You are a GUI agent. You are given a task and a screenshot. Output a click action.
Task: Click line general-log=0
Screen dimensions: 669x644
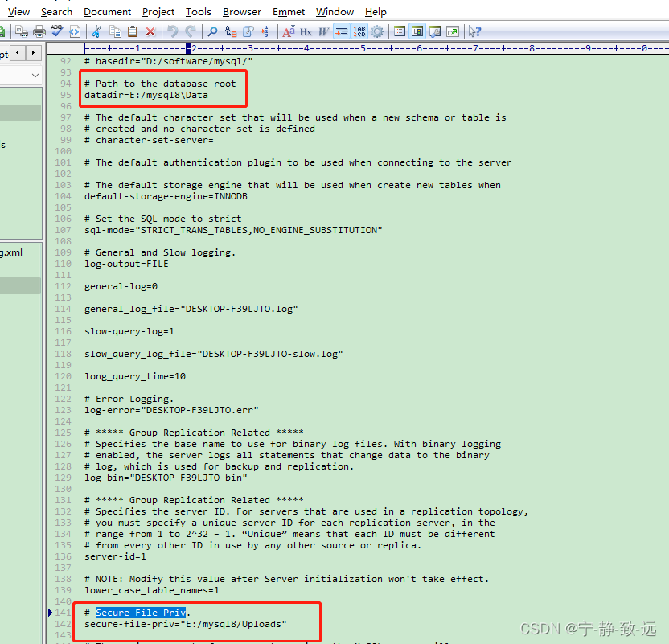point(121,286)
